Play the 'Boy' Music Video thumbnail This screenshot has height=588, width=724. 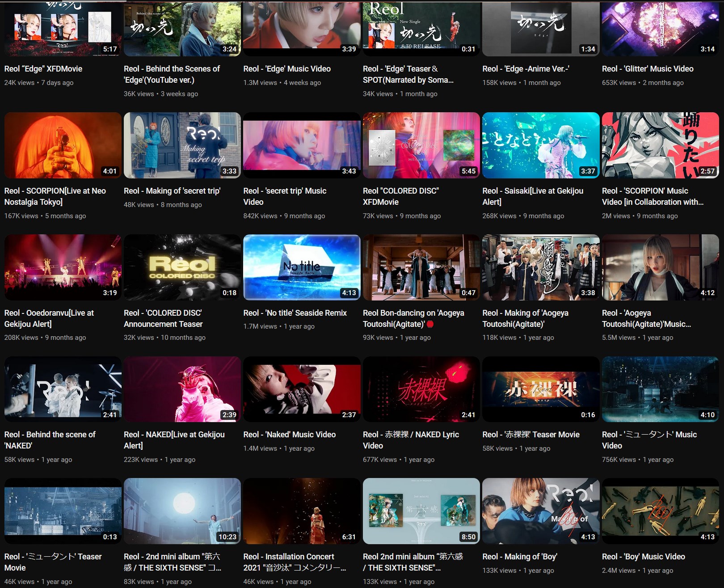pyautogui.click(x=661, y=511)
